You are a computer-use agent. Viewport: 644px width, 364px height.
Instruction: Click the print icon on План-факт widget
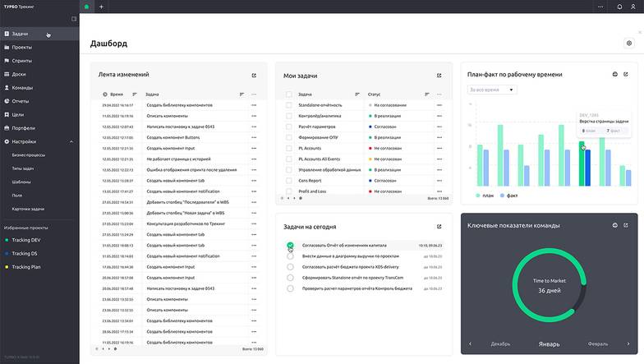tap(614, 75)
